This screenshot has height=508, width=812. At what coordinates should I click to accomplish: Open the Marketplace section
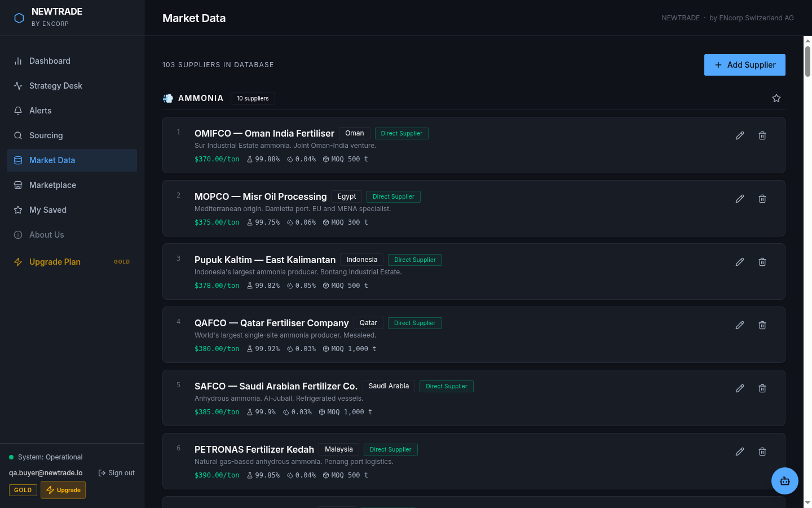72,185
